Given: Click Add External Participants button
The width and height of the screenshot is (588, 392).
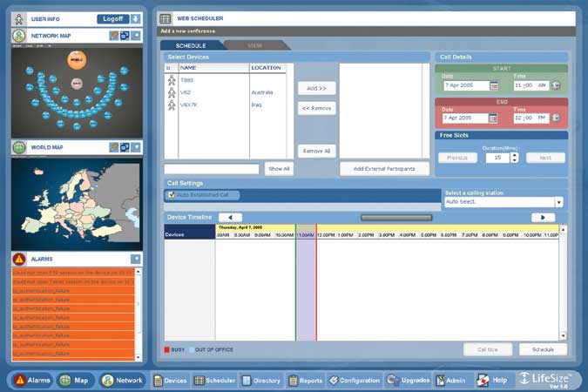Looking at the screenshot, I should [x=383, y=168].
